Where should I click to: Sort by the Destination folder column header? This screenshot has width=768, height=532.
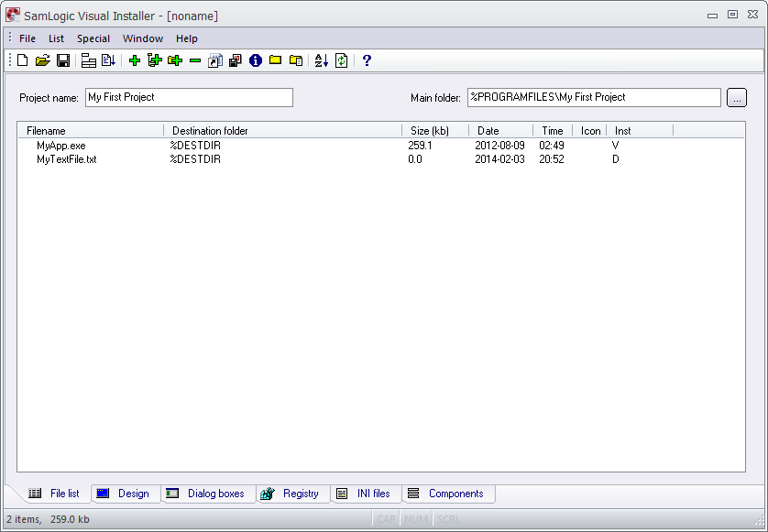click(282, 131)
